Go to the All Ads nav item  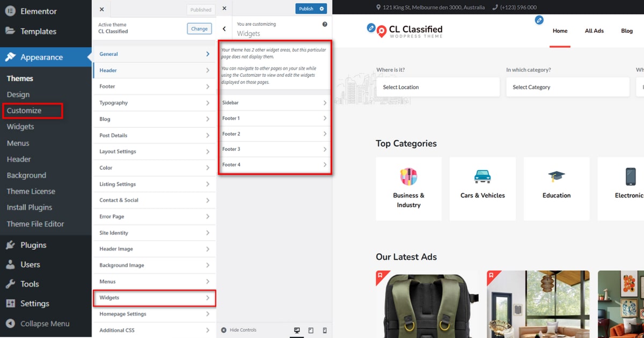tap(594, 31)
